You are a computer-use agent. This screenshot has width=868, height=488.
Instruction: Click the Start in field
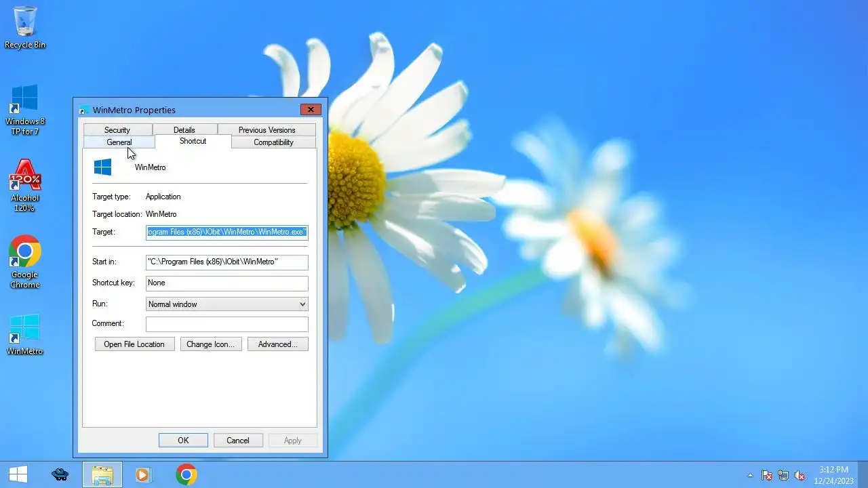point(227,262)
